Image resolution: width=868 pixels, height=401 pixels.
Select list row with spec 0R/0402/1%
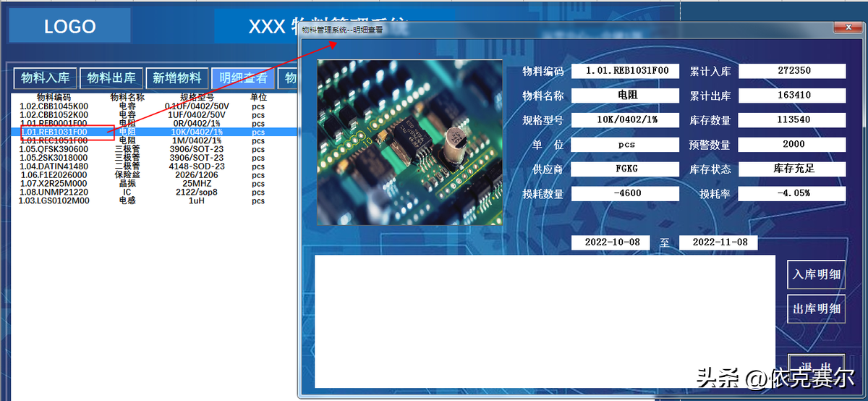[x=155, y=124]
